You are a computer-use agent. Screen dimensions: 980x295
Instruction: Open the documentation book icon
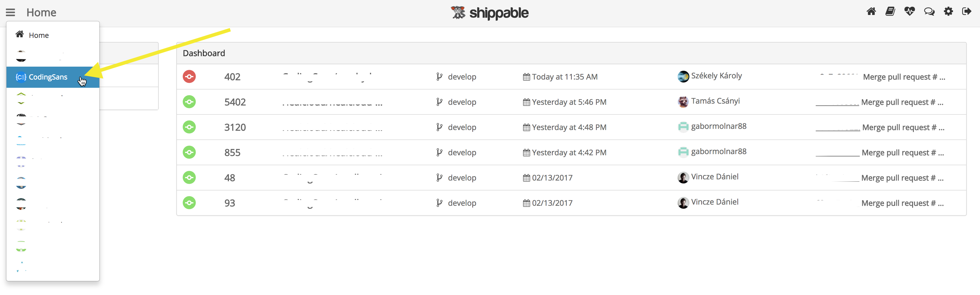890,12
